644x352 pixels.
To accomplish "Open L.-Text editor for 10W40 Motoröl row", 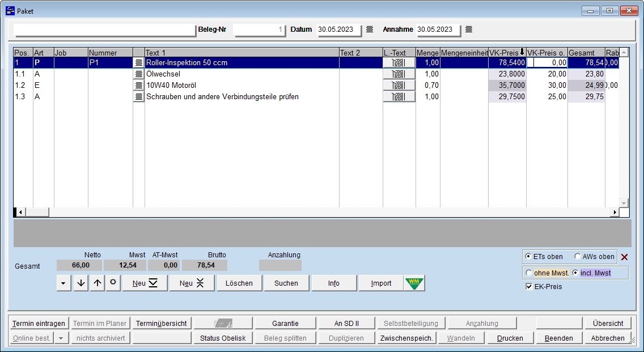I will (399, 86).
